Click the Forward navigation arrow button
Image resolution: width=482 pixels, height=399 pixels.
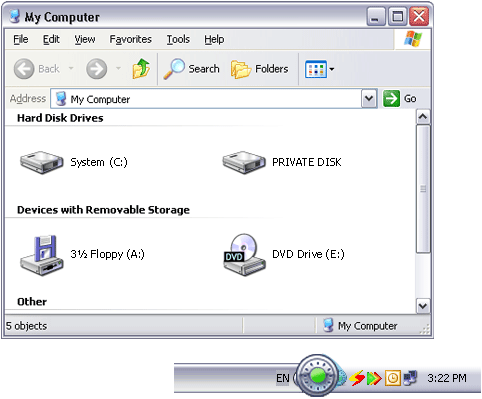coord(97,69)
